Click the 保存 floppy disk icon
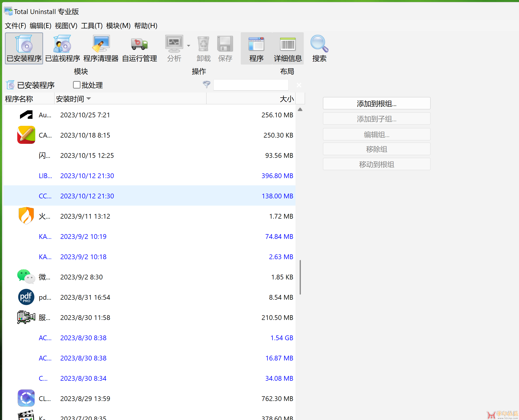This screenshot has height=420, width=519. tap(225, 44)
